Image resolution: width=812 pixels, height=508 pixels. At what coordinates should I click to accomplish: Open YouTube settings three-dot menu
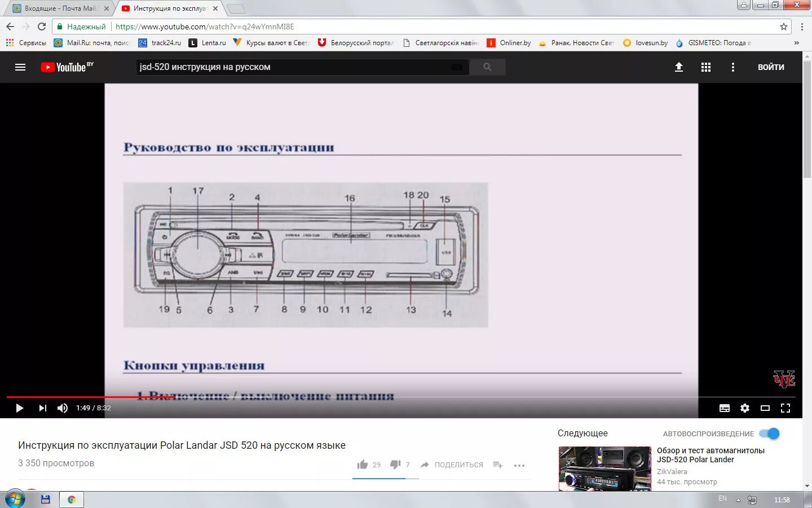pos(733,67)
